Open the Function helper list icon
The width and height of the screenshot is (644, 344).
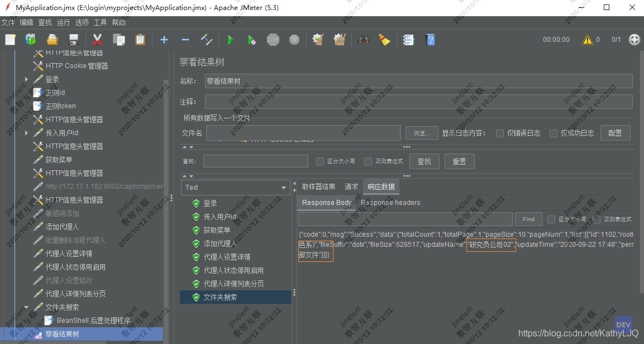point(409,40)
